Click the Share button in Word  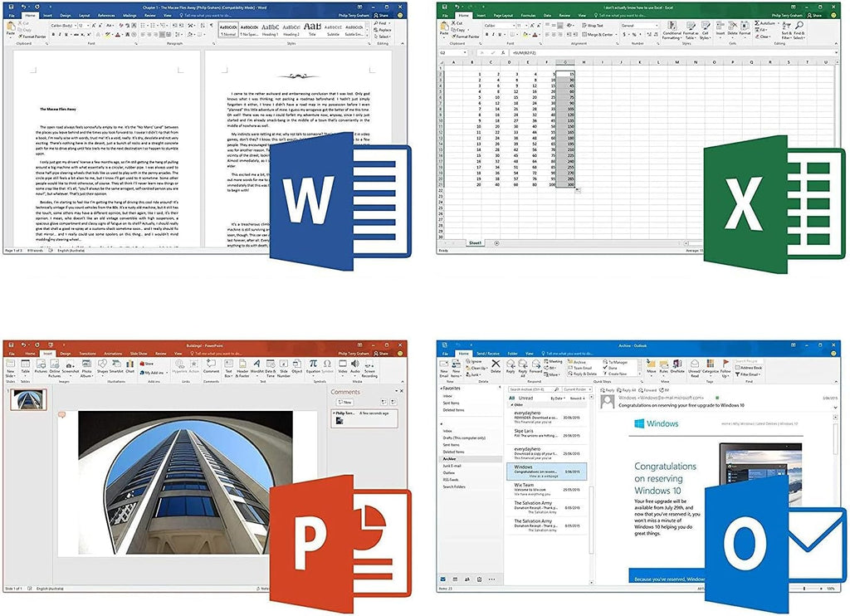tap(380, 15)
